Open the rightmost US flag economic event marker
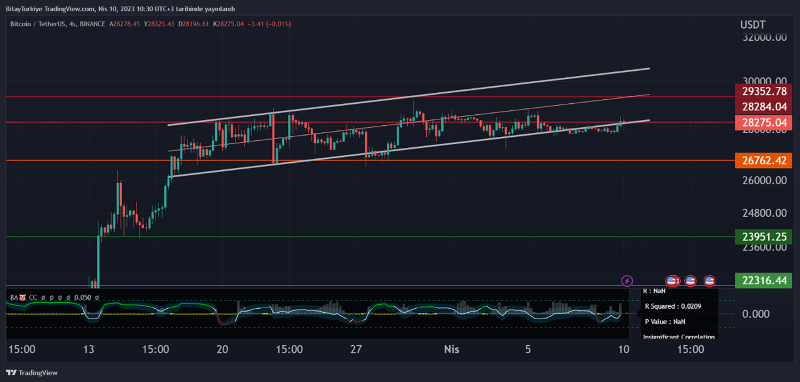Viewport: 800px width, 382px height. (709, 281)
